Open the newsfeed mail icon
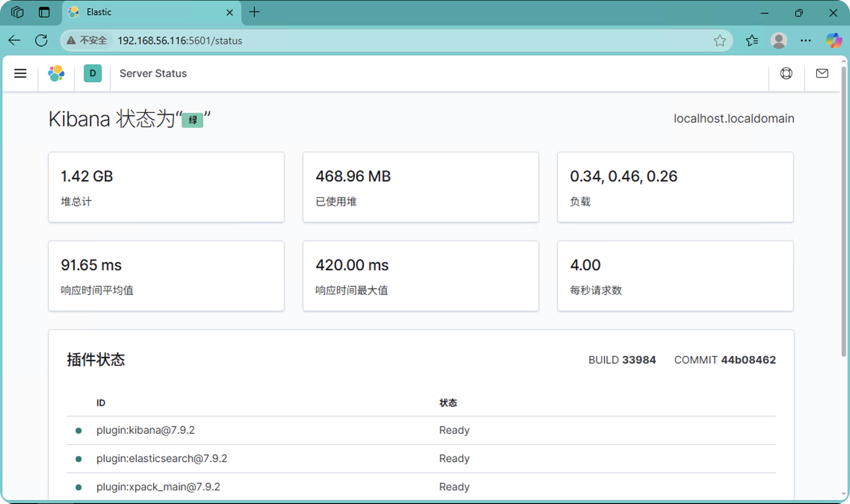The image size is (850, 504). point(822,73)
